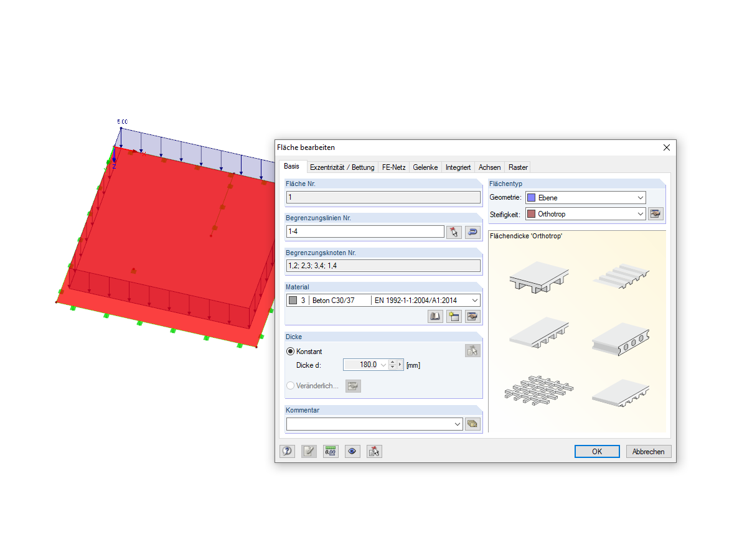This screenshot has height=560, width=747.
Task: Switch to the Achsen tab
Action: click(x=489, y=167)
